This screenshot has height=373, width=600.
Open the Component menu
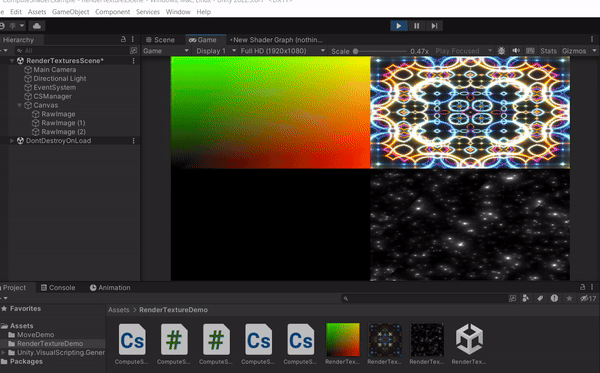click(x=112, y=12)
